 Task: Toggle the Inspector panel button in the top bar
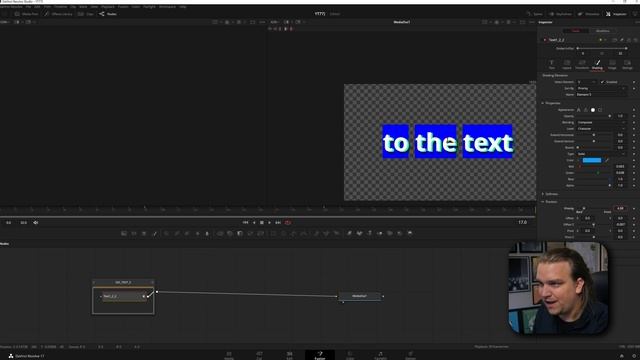[616, 14]
